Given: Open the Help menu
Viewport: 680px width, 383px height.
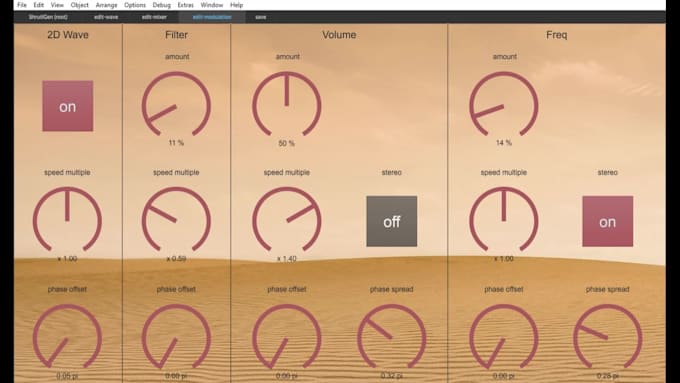Looking at the screenshot, I should 236,5.
